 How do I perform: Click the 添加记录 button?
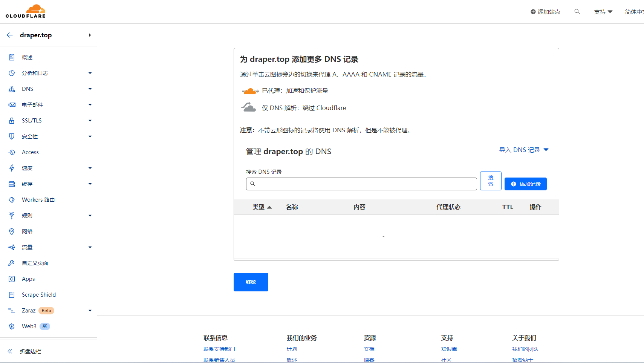[525, 184]
